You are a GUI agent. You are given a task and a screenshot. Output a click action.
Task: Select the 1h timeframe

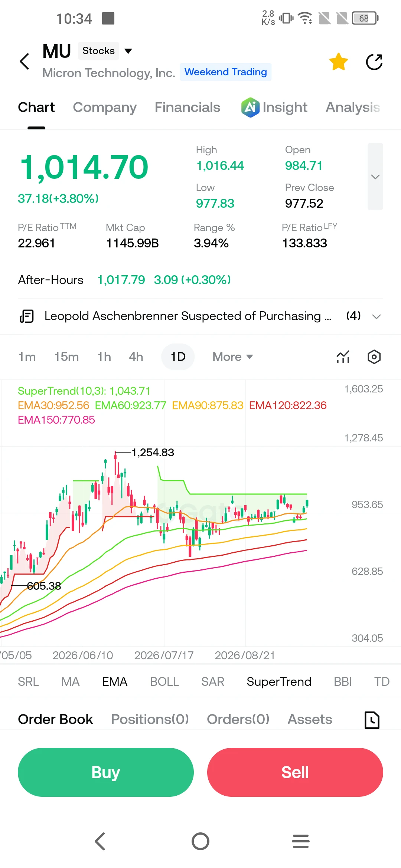click(x=104, y=357)
